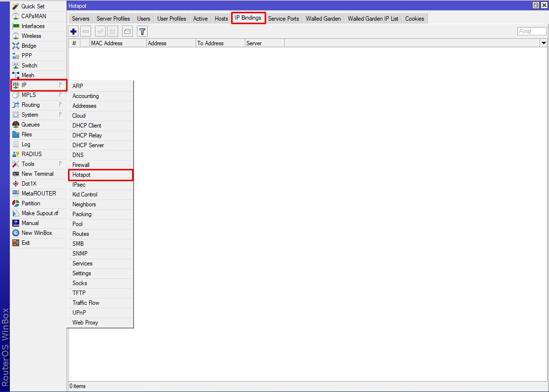549x392 pixels.
Task: Choose Services from the IP submenu
Action: [100, 263]
